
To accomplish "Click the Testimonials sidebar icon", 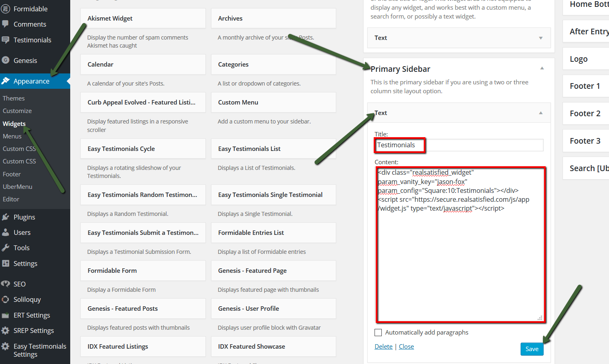I will [6, 40].
